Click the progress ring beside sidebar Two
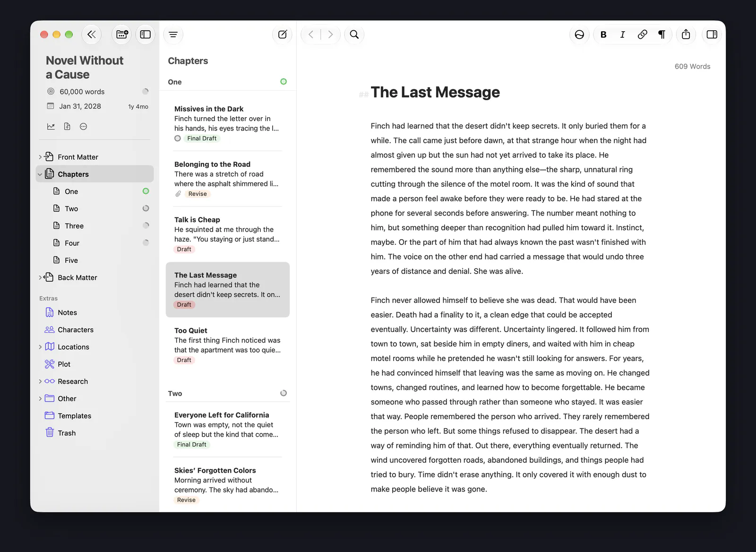 (146, 208)
